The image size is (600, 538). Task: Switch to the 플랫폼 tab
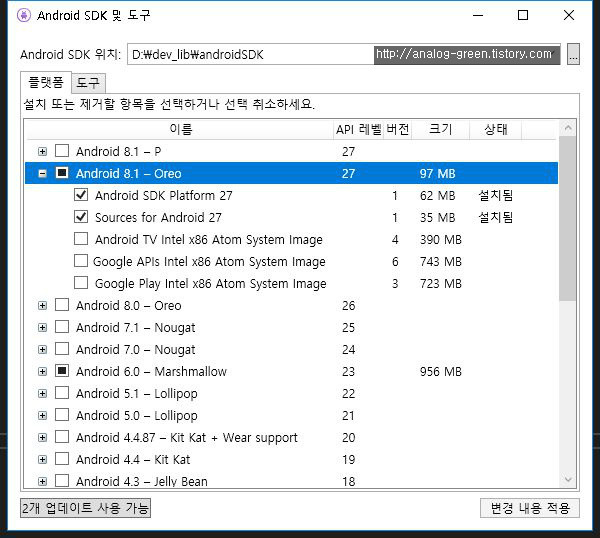coord(46,82)
